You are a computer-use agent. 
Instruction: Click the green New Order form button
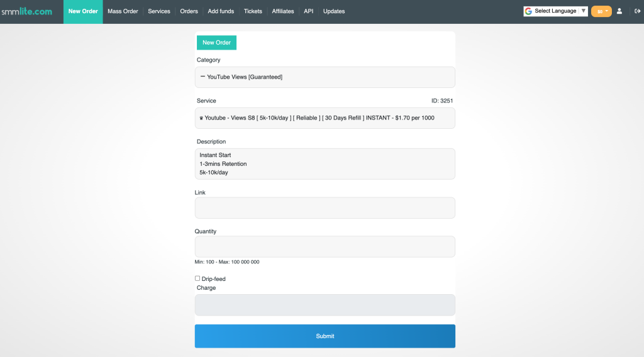[x=216, y=43]
